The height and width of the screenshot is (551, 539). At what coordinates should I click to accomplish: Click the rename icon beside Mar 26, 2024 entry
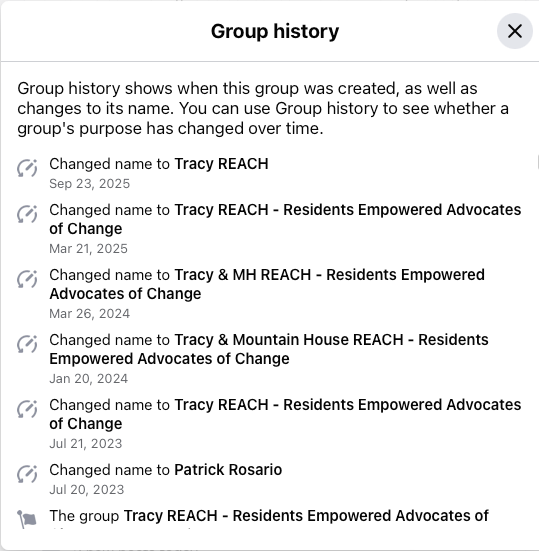pyautogui.click(x=27, y=279)
